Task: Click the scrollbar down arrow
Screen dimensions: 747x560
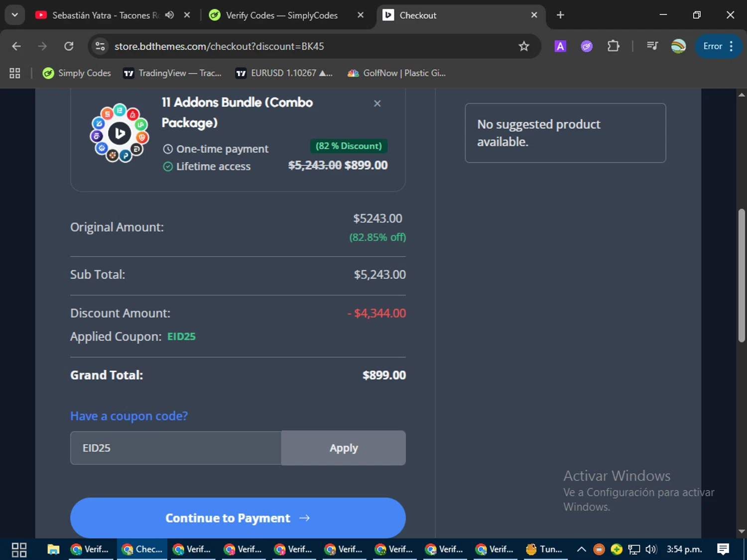Action: 742,532
